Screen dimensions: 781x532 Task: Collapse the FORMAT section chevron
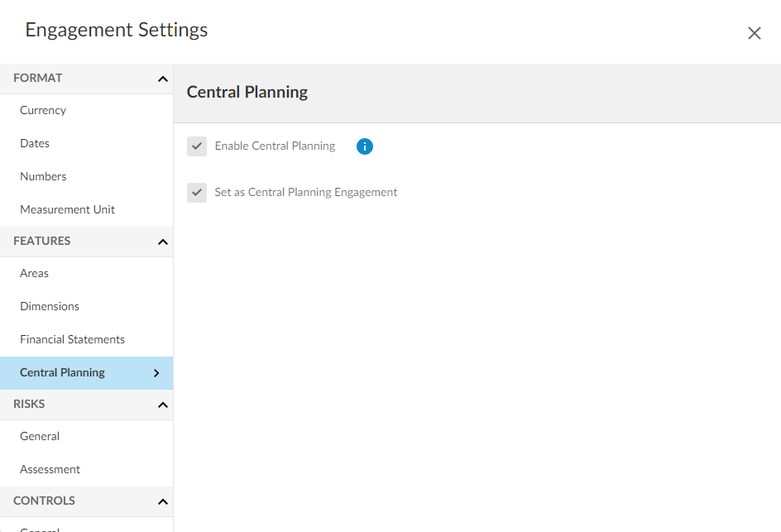click(x=162, y=79)
